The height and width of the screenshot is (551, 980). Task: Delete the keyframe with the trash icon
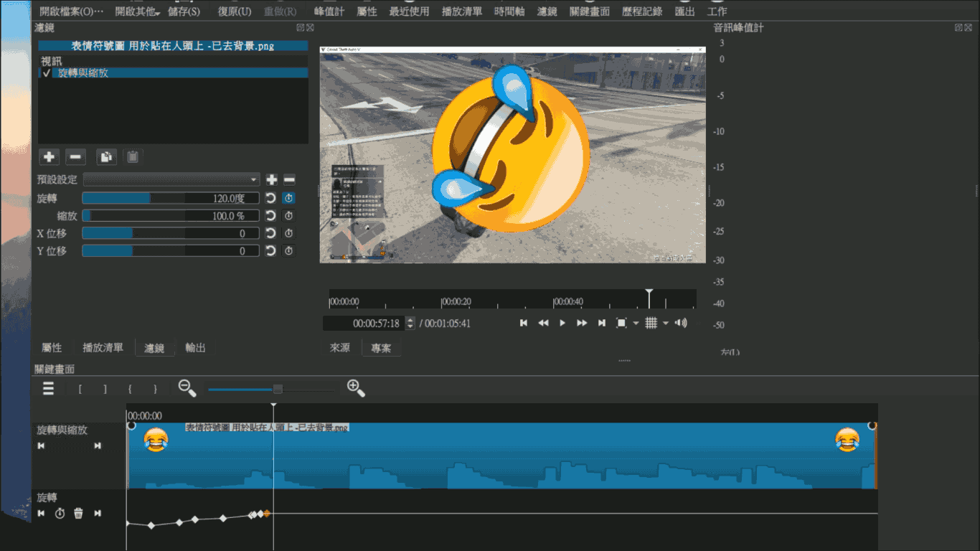(79, 513)
